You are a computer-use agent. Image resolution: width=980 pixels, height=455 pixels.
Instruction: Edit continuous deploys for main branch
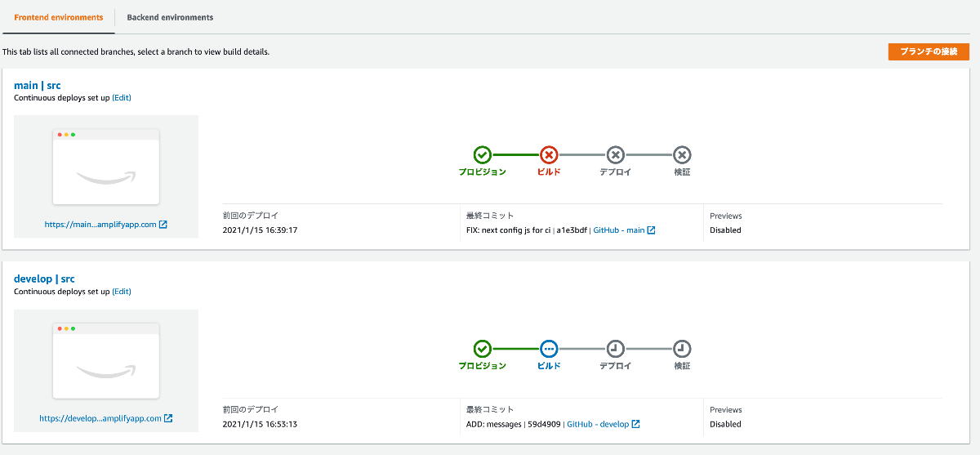point(122,98)
